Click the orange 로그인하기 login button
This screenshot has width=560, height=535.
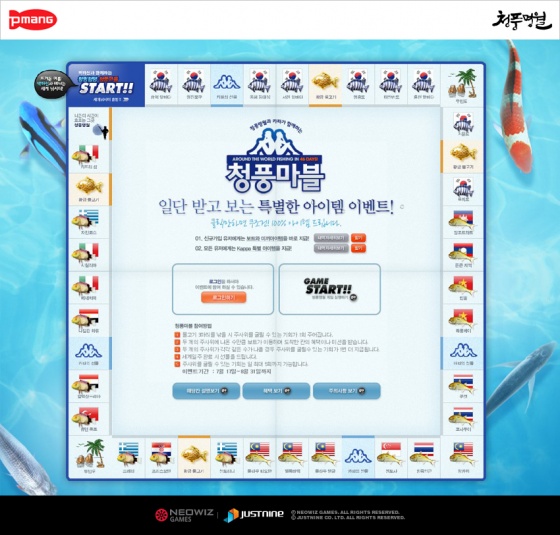(x=224, y=297)
